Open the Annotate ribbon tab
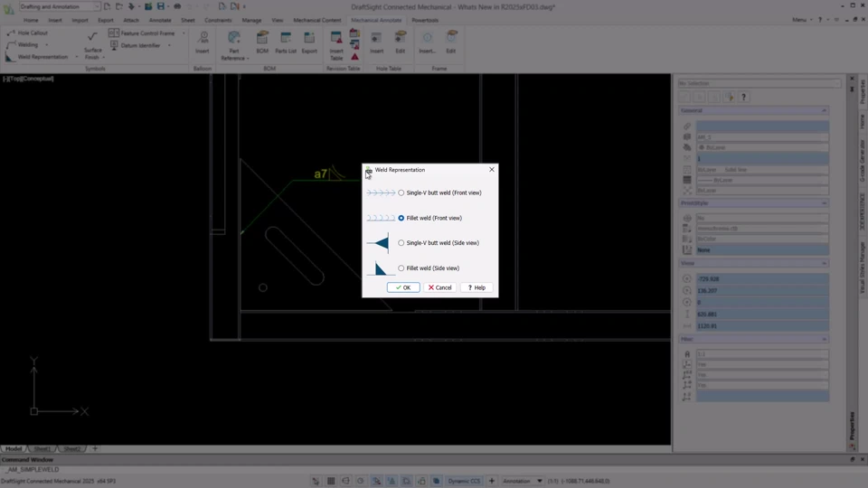This screenshot has width=868, height=488. pos(160,20)
